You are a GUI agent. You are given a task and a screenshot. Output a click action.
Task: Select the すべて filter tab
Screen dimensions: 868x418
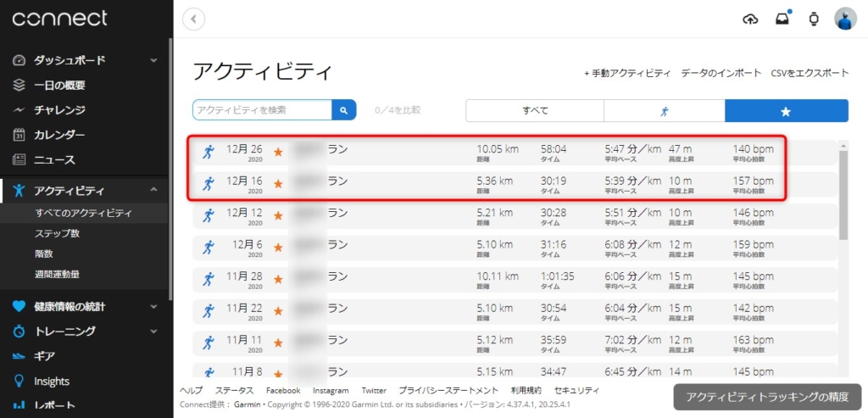click(534, 111)
